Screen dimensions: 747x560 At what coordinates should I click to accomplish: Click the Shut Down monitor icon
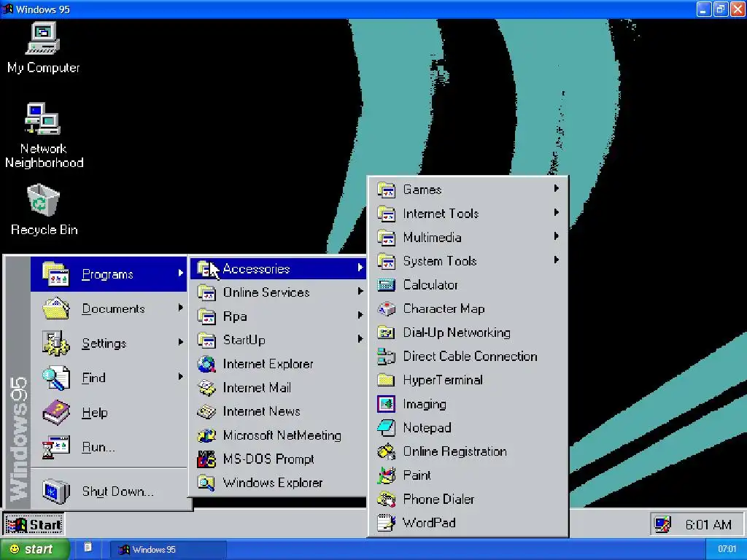[55, 491]
